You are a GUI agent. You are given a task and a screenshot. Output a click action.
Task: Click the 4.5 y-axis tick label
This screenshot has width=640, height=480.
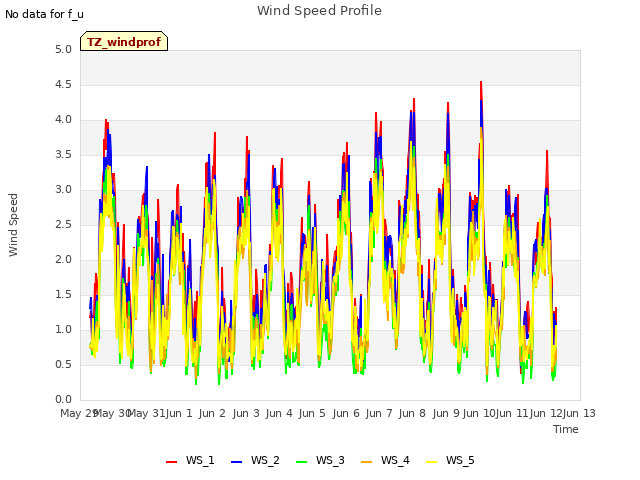point(64,84)
